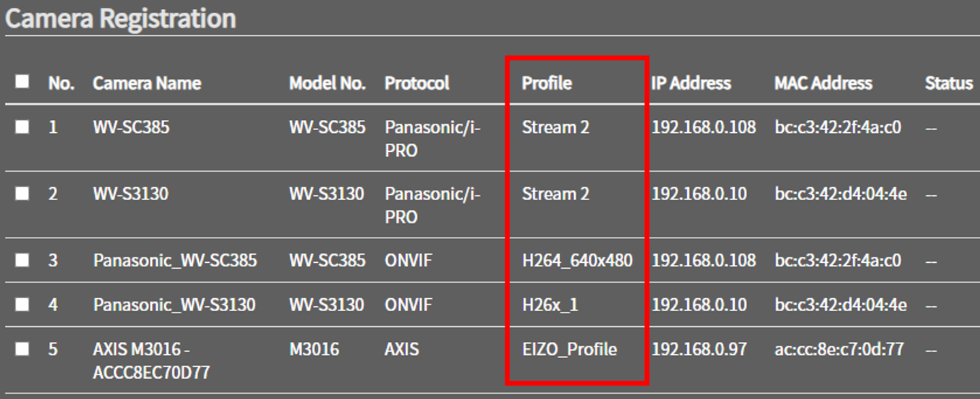Screen dimensions: 980x399
Task: Click IP address 192.168.0.108 in row 3
Action: [704, 260]
